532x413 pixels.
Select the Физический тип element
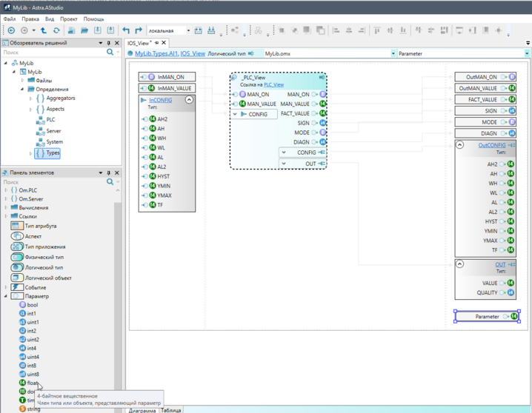point(44,257)
